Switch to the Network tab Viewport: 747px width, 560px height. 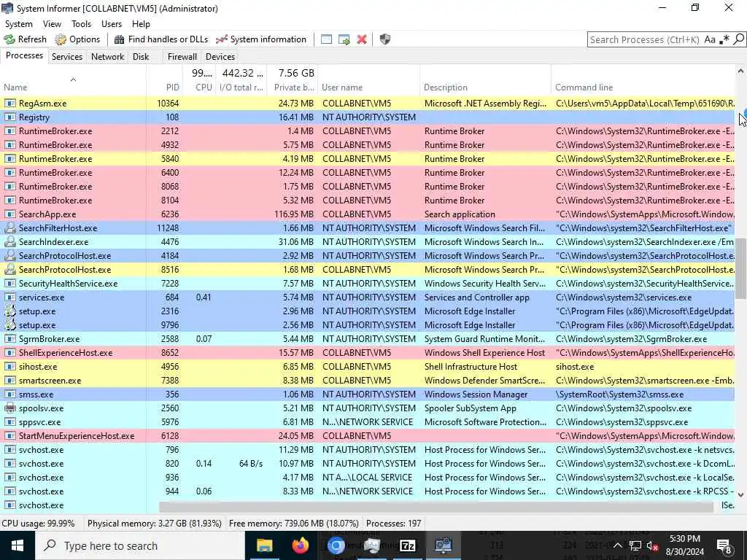point(108,57)
